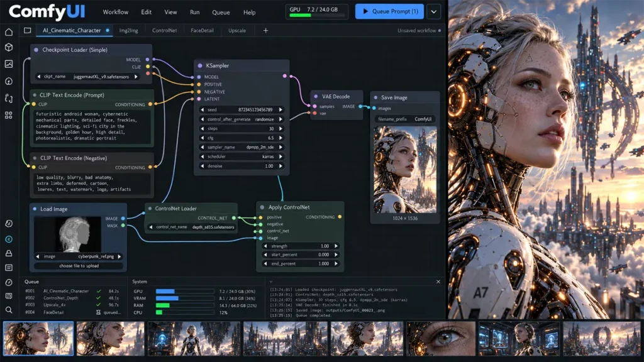This screenshot has width=644, height=362.
Task: Click the right arrow on the sampler_name field
Action: point(281,147)
